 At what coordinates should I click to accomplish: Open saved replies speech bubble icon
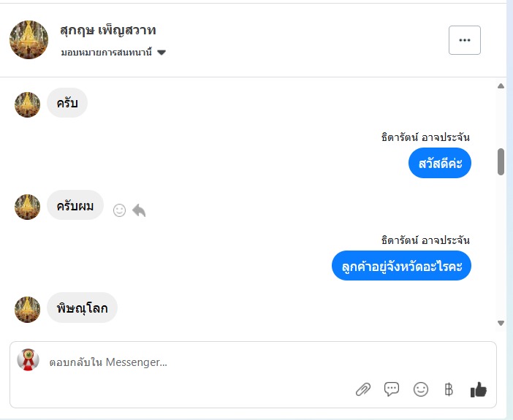tap(392, 389)
